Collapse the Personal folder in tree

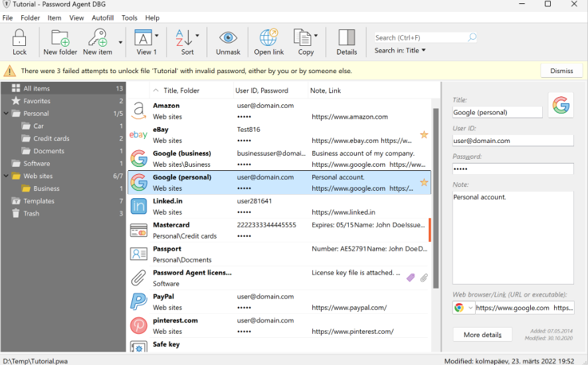pos(6,114)
